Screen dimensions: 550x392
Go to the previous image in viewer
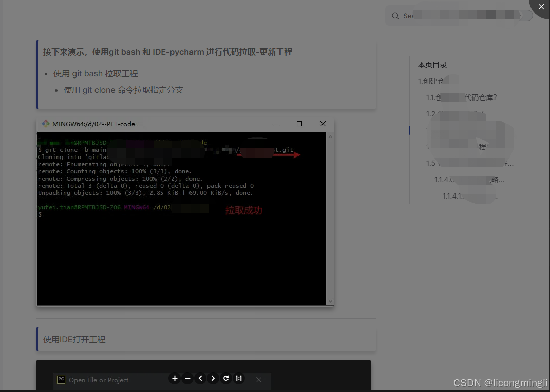[x=200, y=378]
